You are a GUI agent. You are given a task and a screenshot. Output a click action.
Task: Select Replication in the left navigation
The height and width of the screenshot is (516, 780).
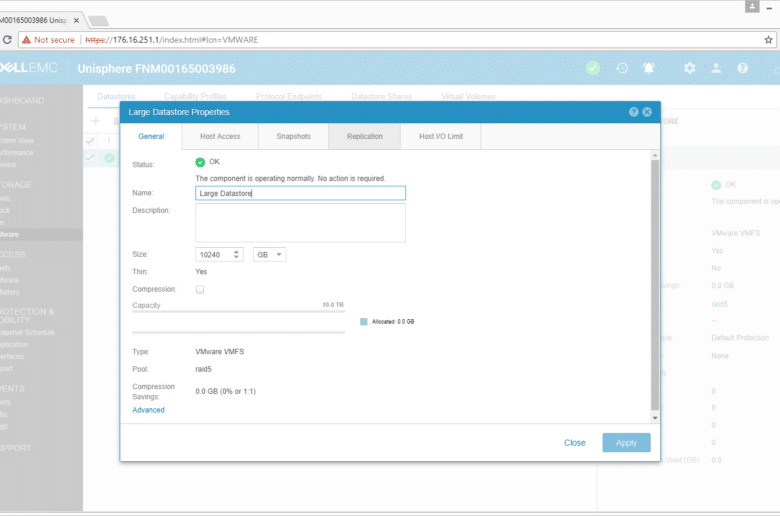coord(13,345)
